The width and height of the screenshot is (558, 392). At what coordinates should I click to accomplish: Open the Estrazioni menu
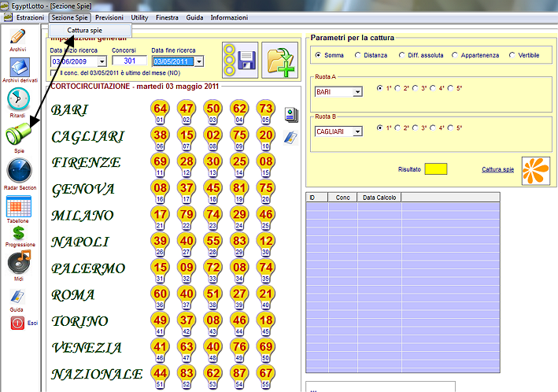point(30,17)
